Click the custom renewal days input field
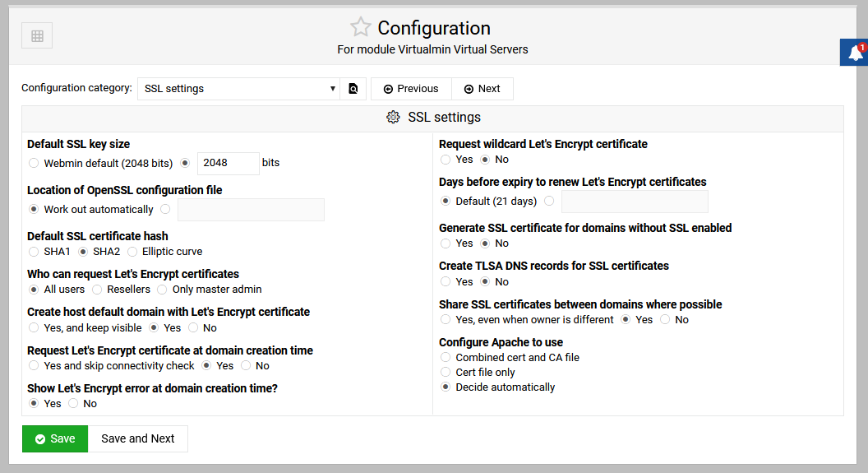Screen dimensions: 868x473 coord(635,202)
